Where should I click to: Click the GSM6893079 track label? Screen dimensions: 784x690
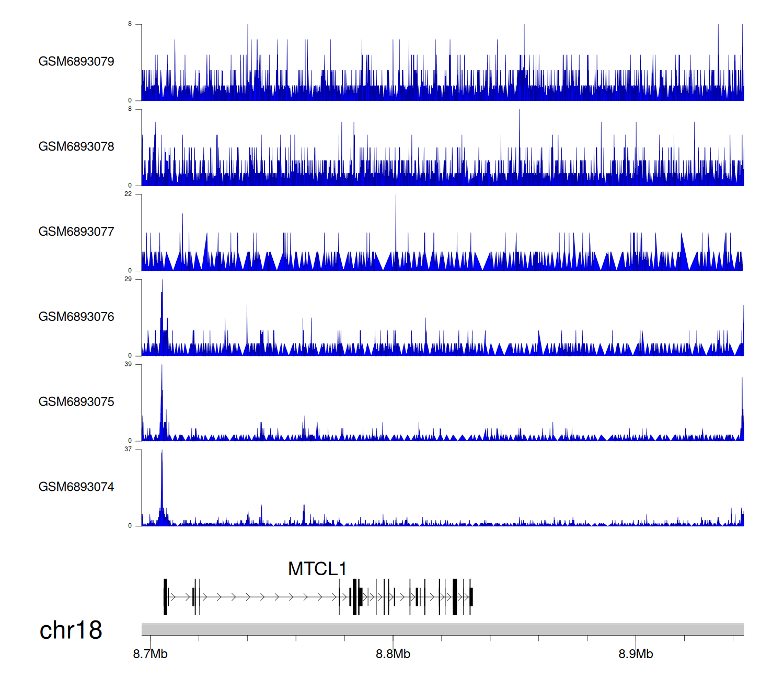(x=76, y=62)
